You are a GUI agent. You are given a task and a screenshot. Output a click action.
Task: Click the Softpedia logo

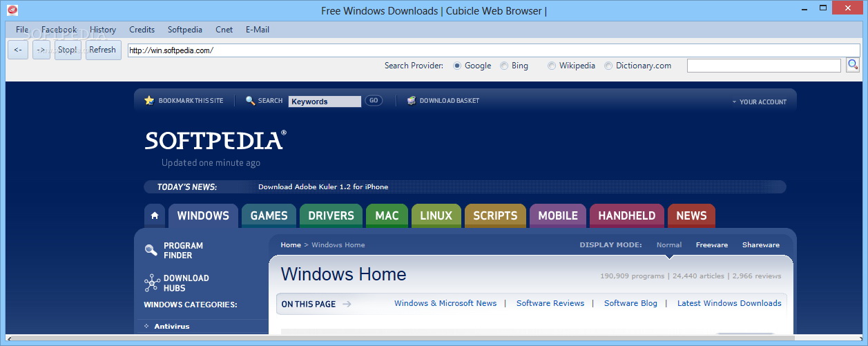(215, 140)
